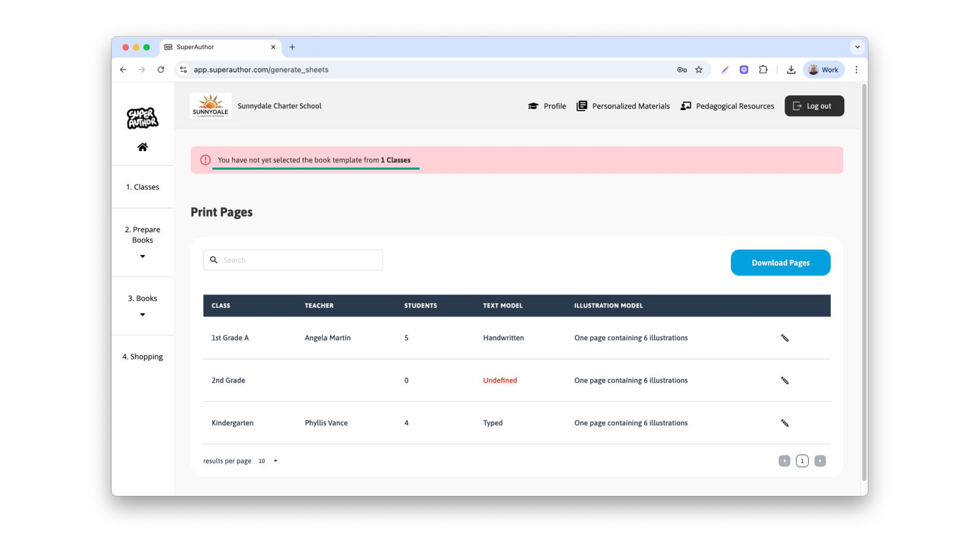
Task: Click the Download Pages button
Action: click(780, 262)
